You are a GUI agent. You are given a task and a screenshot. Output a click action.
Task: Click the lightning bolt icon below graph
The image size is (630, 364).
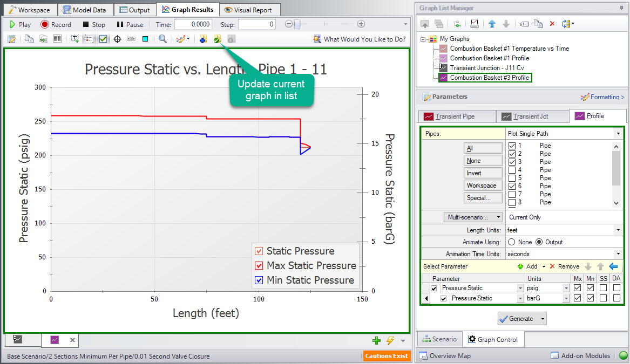tap(390, 340)
